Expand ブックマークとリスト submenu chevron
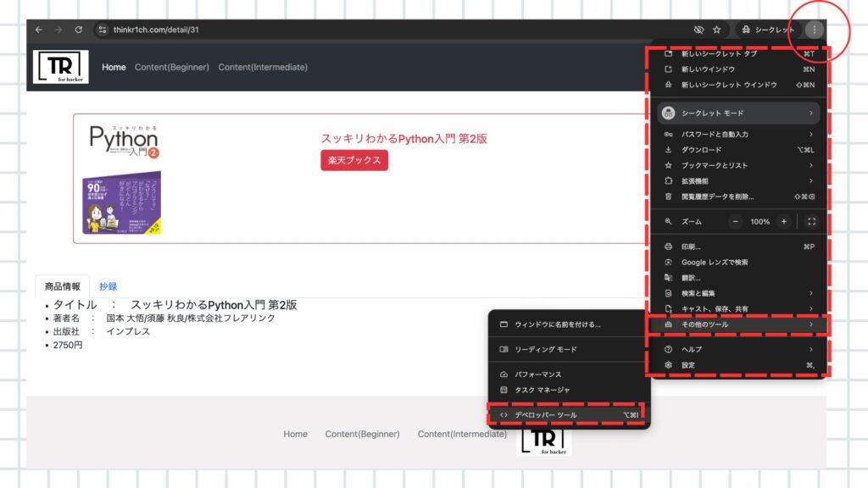The width and height of the screenshot is (868, 488). point(811,165)
